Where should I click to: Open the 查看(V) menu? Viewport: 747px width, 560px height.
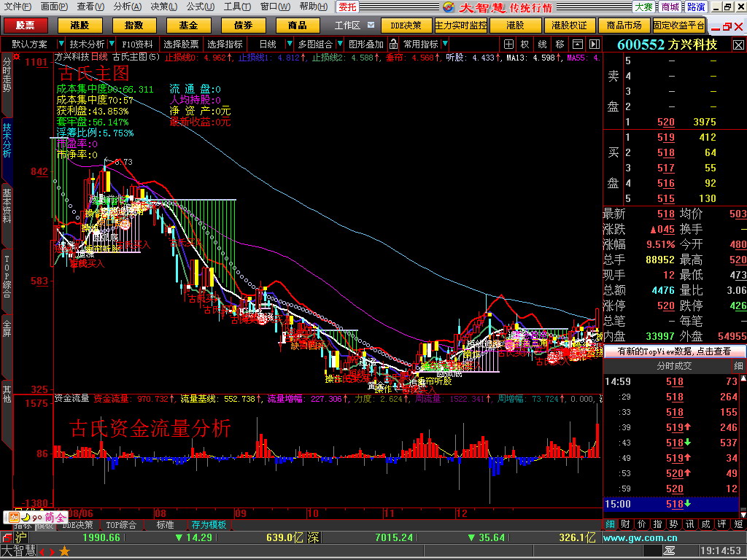pyautogui.click(x=90, y=7)
